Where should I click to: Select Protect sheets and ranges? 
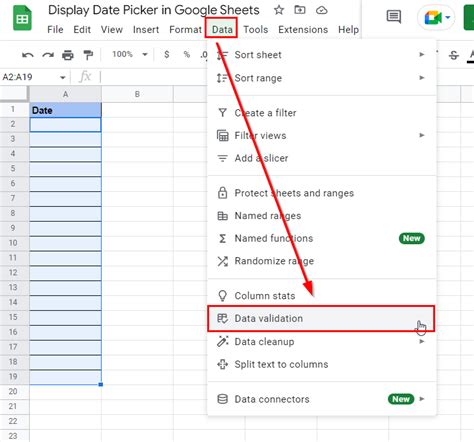coord(322,193)
